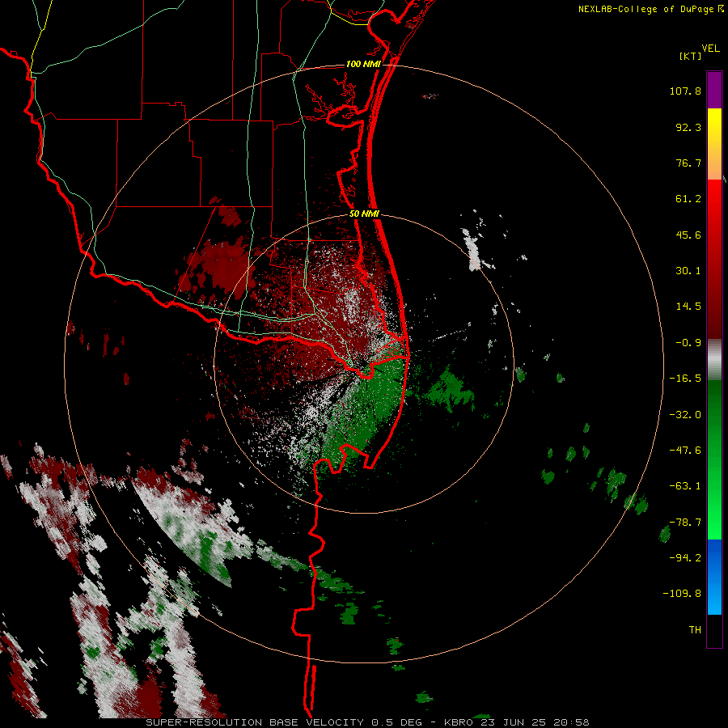The width and height of the screenshot is (728, 728).
Task: Click the -63.1 legend value
Action: (685, 486)
